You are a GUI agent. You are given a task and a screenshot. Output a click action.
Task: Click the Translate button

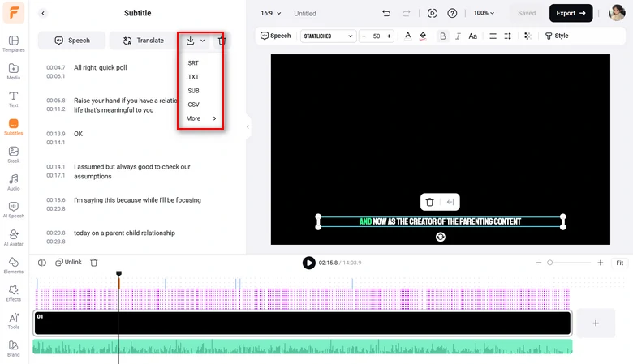pos(143,41)
